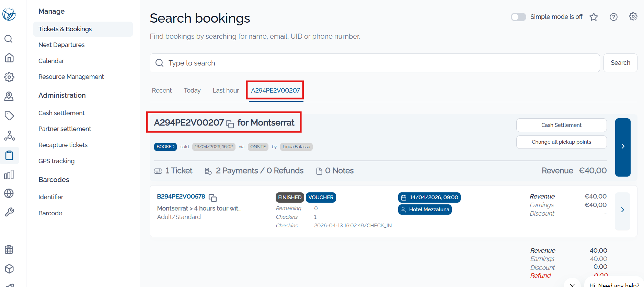The height and width of the screenshot is (287, 644).
Task: Click the notes document icon
Action: [x=319, y=171]
